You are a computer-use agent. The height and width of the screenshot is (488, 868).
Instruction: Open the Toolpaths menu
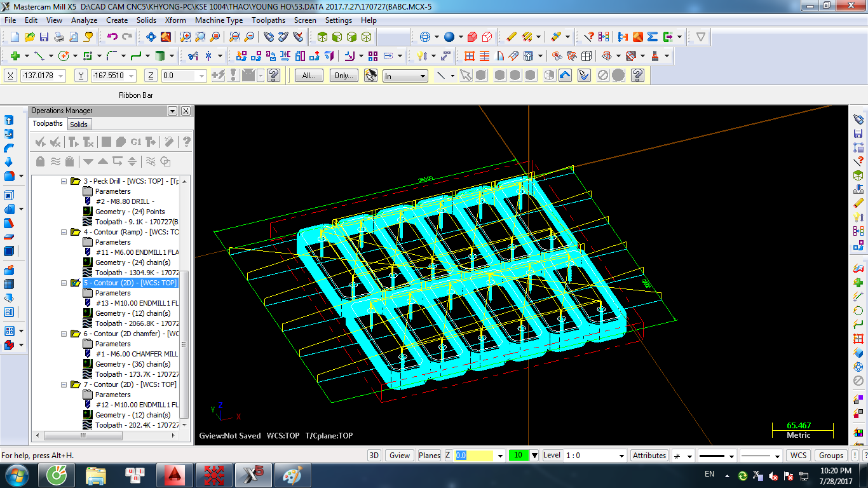(x=268, y=20)
